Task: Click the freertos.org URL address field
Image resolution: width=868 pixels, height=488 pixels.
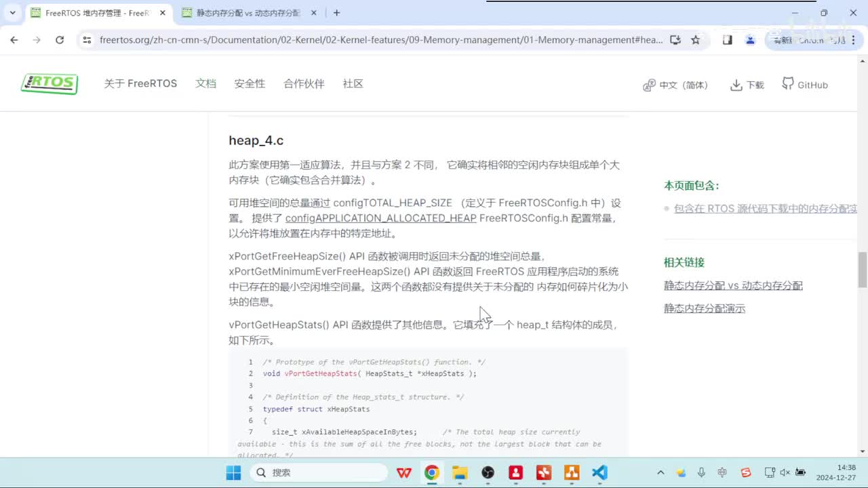Action: (381, 40)
